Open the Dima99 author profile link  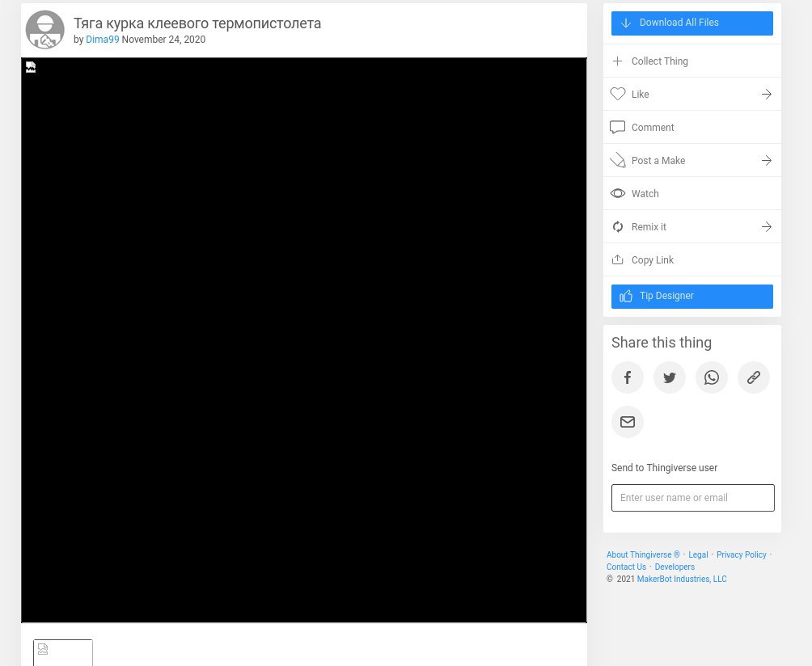[x=102, y=40]
